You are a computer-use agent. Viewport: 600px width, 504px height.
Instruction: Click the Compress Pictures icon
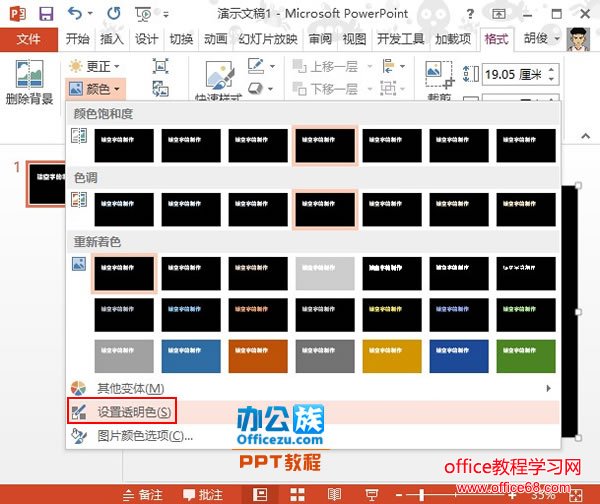pos(161,66)
